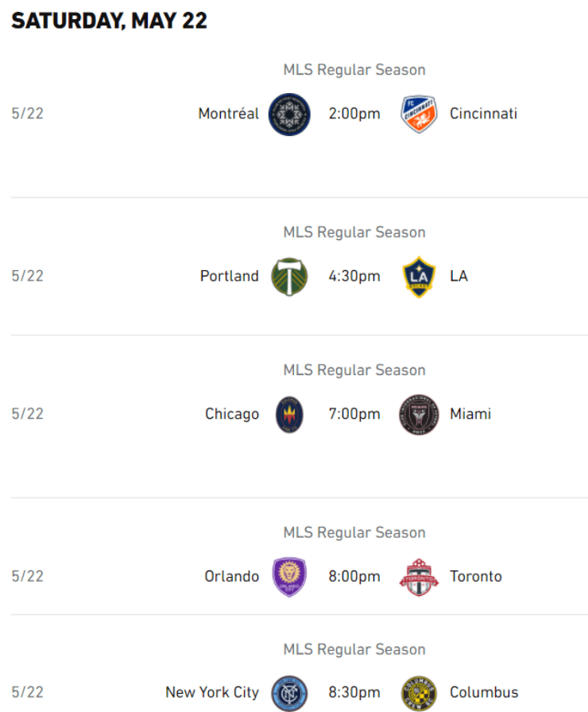The width and height of the screenshot is (588, 712).
Task: Open the Orlando City lion crest
Action: click(289, 577)
